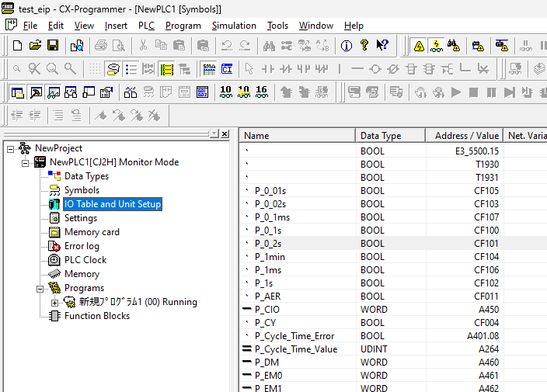Select Data Types in project tree
Viewport: 547px width, 392px height.
[x=86, y=176]
